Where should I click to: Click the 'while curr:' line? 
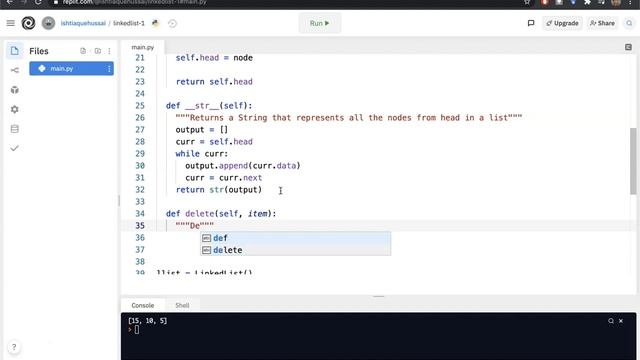[202, 154]
